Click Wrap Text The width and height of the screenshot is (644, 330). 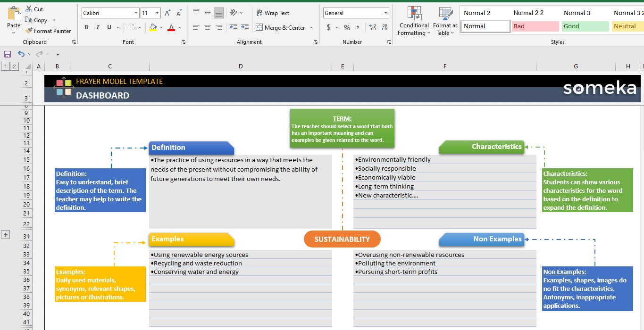(x=273, y=13)
